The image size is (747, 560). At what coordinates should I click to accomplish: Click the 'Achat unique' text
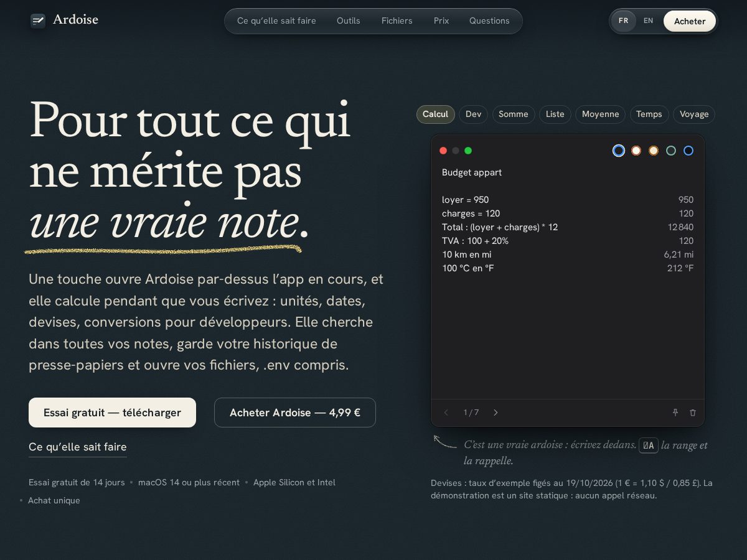point(54,500)
